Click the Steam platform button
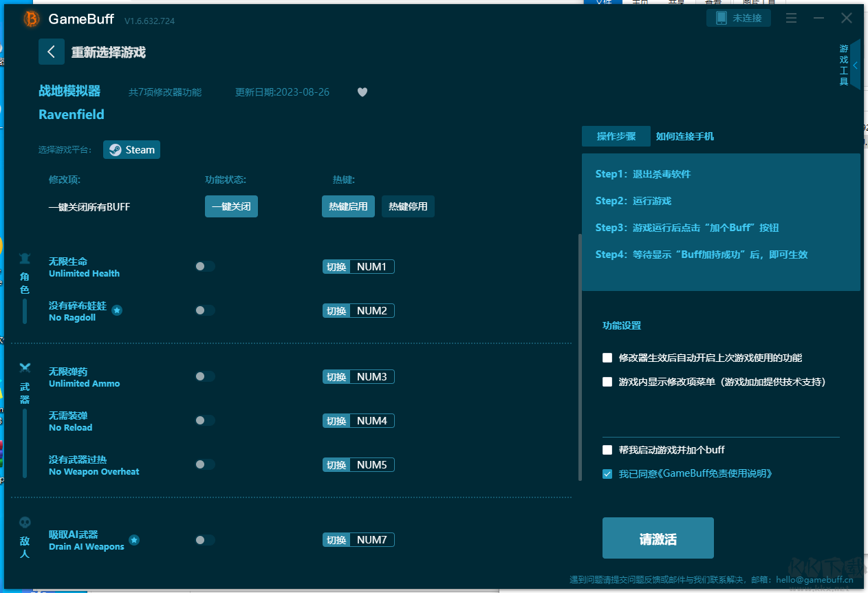 131,150
